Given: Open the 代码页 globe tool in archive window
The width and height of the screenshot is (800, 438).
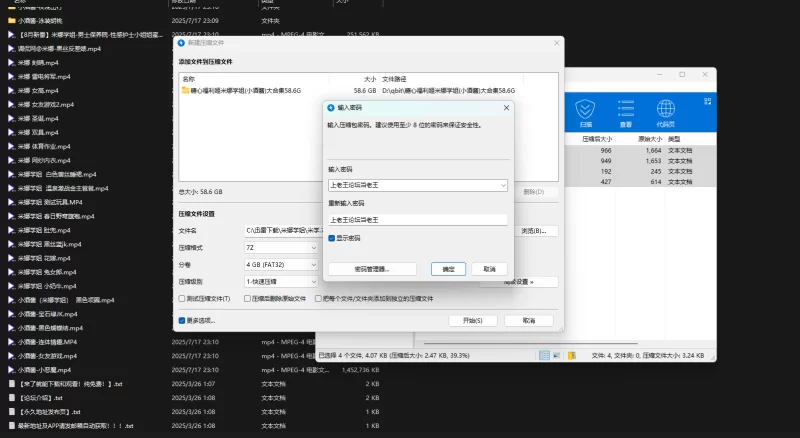Looking at the screenshot, I should 666,114.
